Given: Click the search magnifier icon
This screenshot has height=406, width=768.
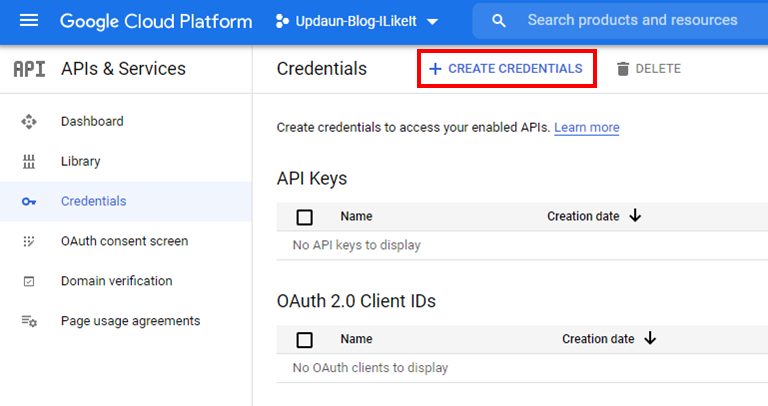Looking at the screenshot, I should coord(499,21).
